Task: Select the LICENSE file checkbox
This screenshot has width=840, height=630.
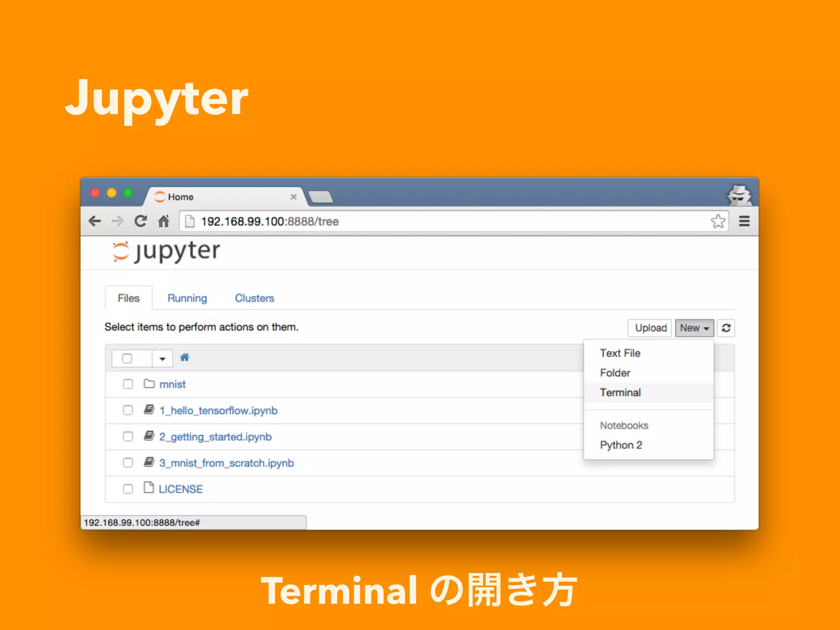Action: 128,489
